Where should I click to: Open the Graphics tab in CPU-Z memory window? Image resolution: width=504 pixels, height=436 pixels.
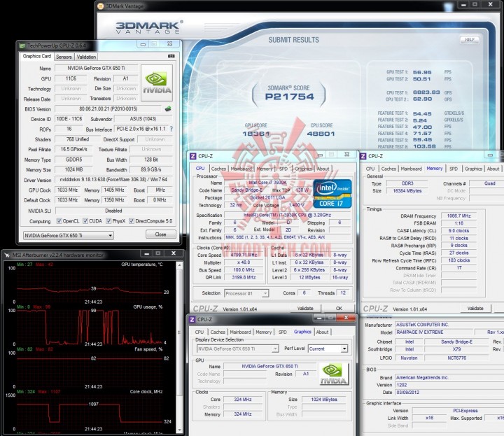(473, 169)
